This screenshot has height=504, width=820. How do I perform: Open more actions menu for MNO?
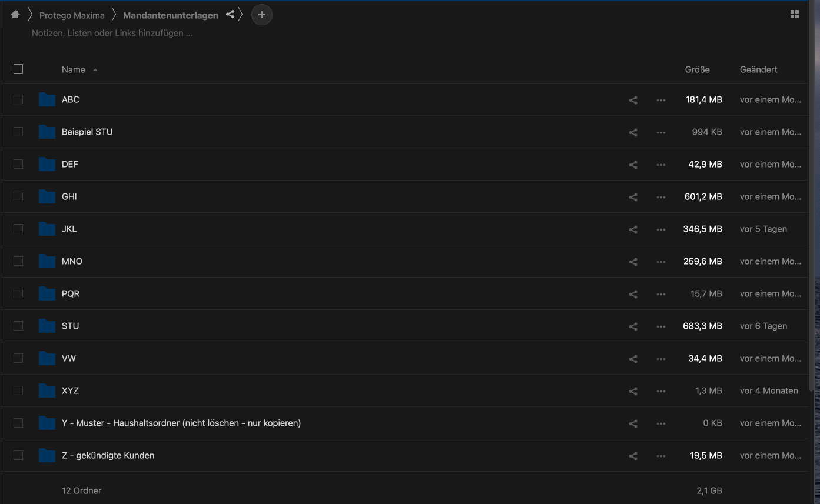(660, 262)
